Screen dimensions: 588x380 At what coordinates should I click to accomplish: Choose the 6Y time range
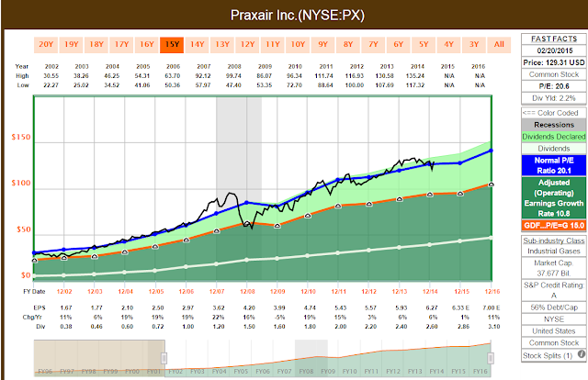pos(398,45)
